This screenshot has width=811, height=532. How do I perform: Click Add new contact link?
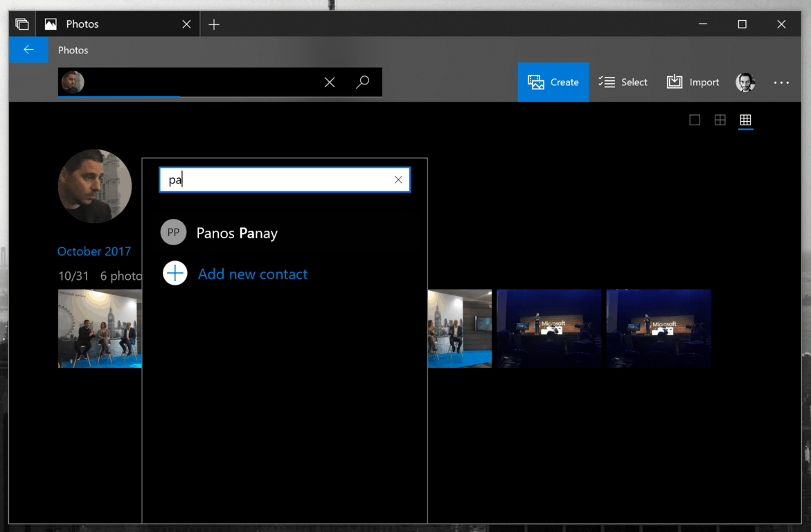253,274
